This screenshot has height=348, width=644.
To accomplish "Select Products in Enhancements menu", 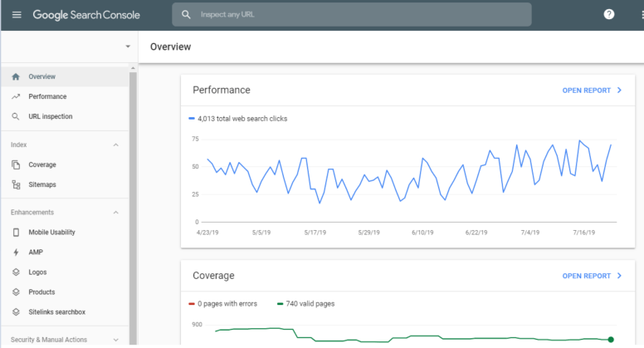I will tap(41, 292).
